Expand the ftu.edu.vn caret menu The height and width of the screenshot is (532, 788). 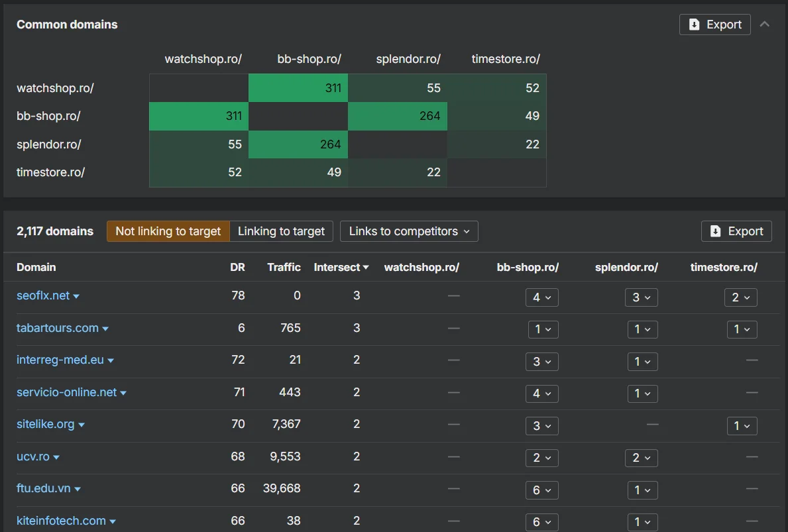78,490
